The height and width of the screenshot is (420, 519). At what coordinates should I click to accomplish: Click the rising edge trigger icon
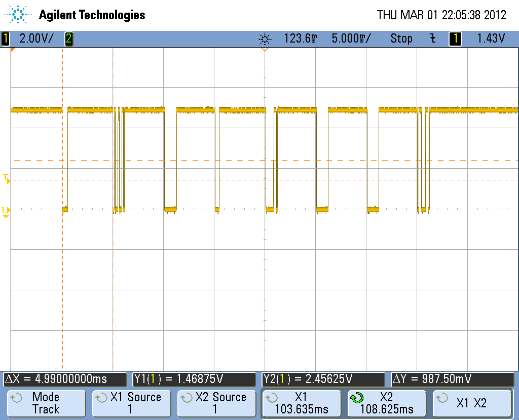click(432, 39)
